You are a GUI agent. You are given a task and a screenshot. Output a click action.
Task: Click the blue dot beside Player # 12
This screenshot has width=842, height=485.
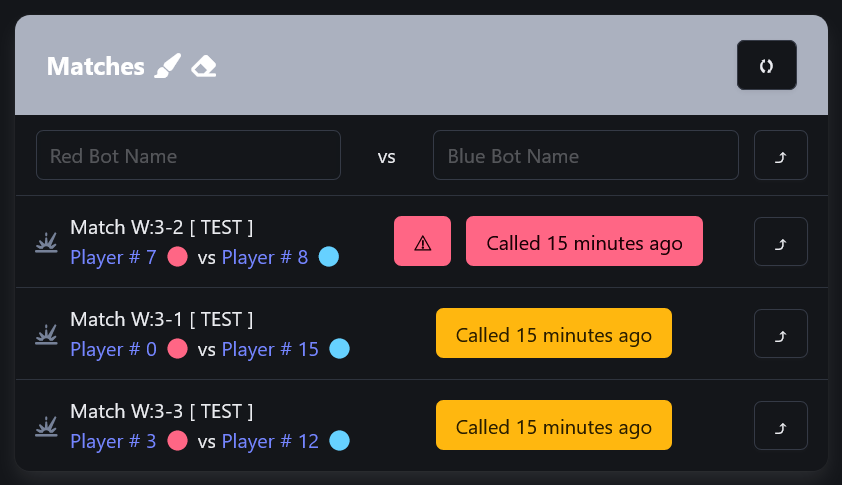(339, 440)
